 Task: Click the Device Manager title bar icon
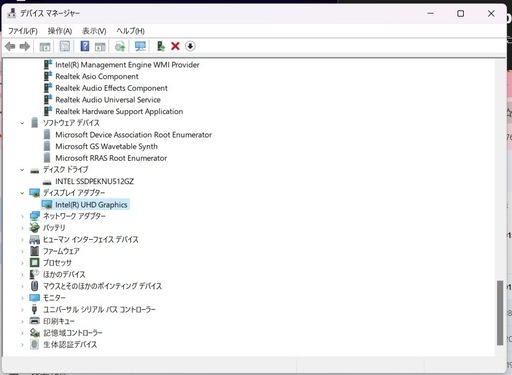pyautogui.click(x=12, y=13)
